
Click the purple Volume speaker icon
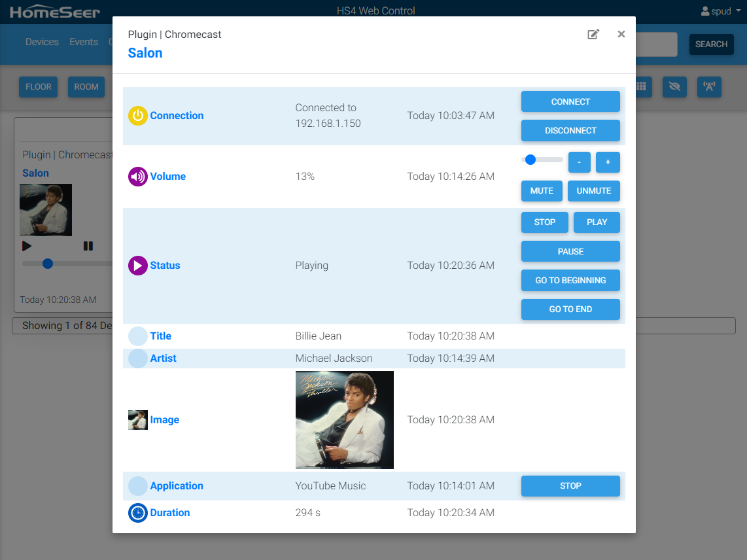point(137,176)
